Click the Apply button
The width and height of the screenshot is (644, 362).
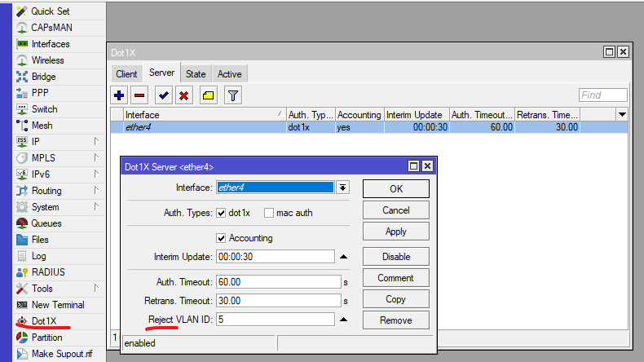396,232
